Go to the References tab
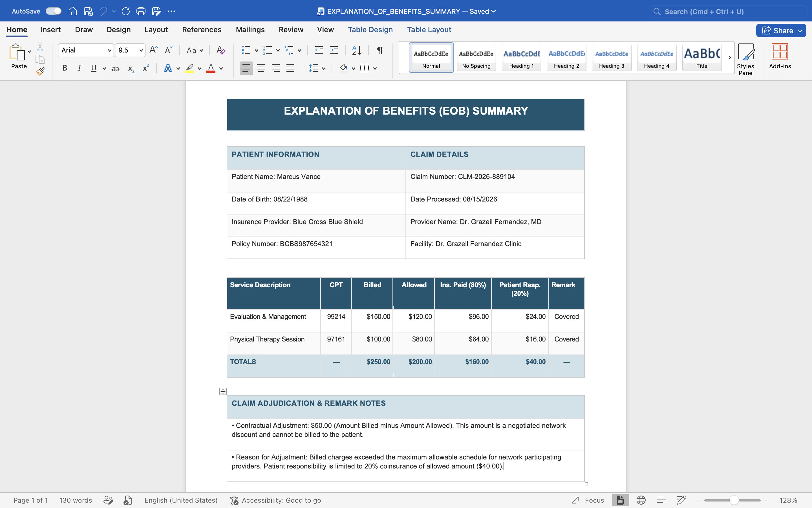 click(x=202, y=30)
